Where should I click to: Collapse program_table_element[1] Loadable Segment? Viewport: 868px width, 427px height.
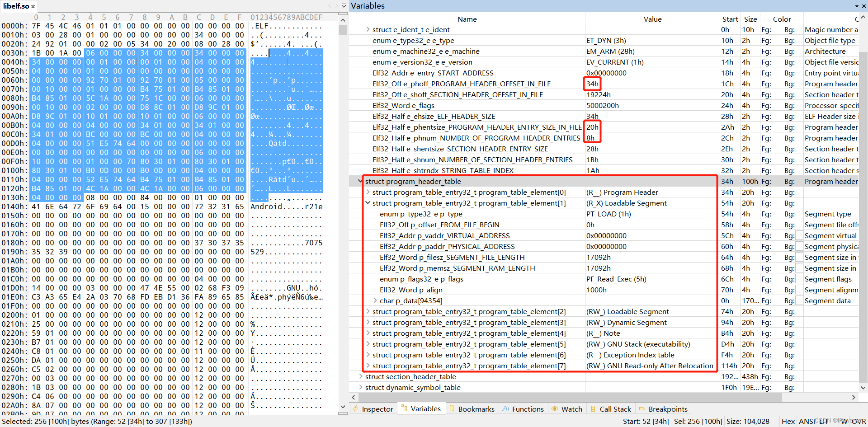368,203
